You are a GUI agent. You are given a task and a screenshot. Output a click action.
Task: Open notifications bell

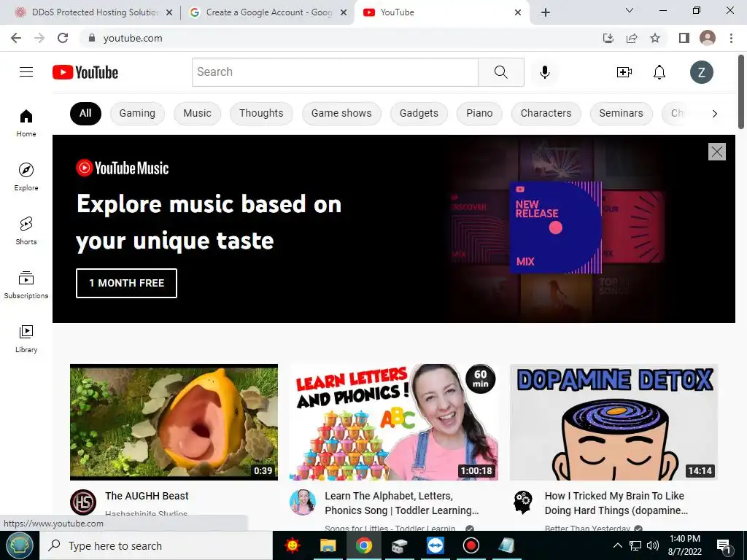click(x=659, y=72)
